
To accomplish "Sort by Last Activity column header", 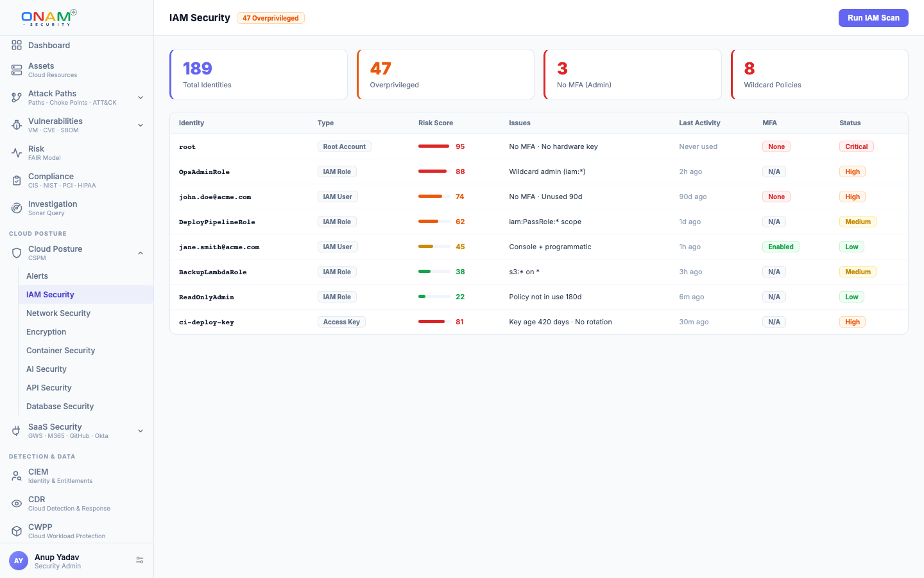I will 699,123.
